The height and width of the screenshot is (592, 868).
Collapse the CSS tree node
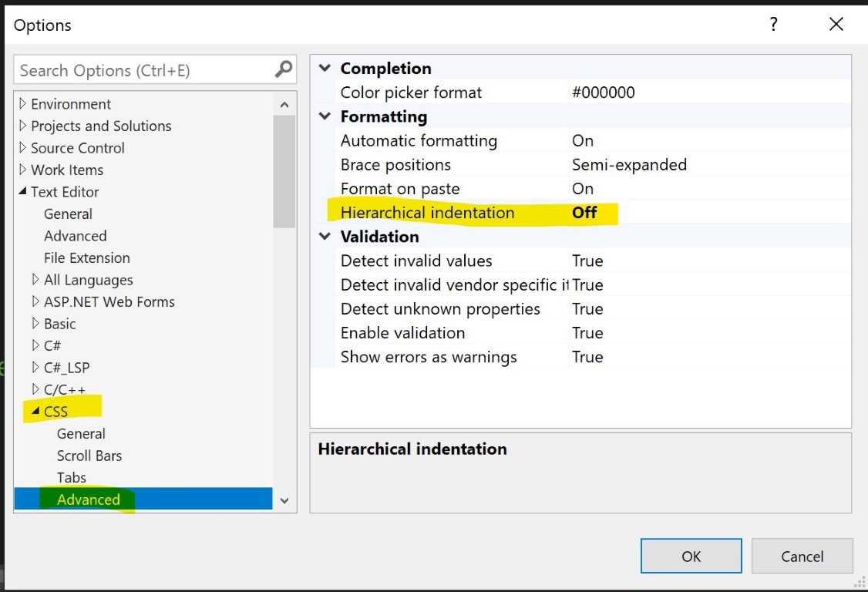coord(35,412)
